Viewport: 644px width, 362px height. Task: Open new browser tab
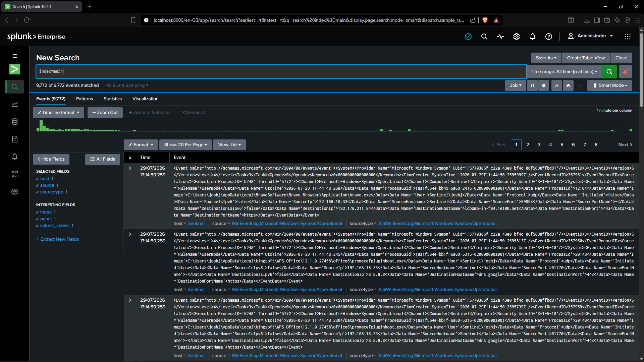coord(89,7)
